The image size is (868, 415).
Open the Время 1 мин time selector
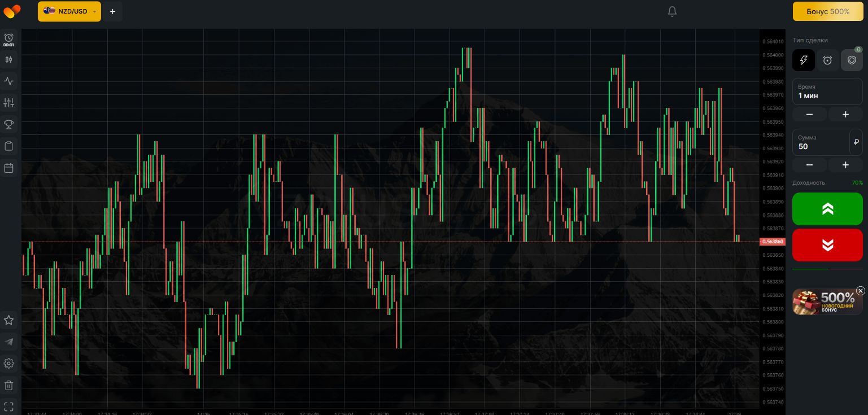pos(827,91)
